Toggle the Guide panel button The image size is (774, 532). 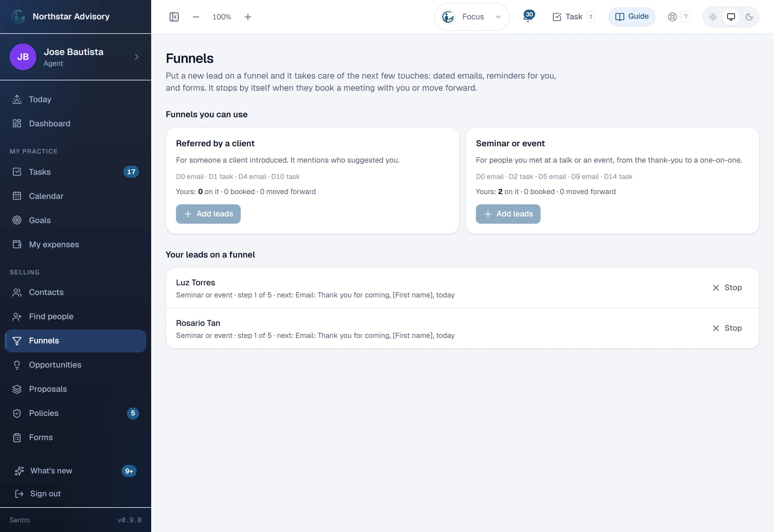coord(632,17)
